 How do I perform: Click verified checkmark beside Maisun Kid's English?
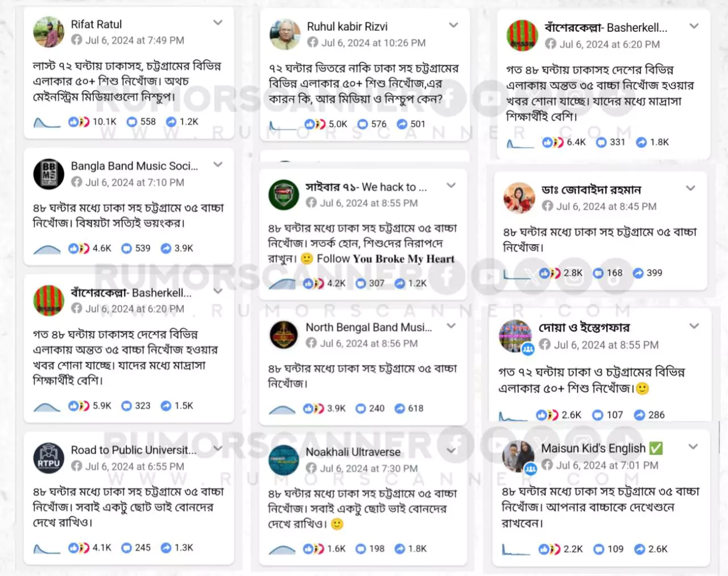[656, 449]
